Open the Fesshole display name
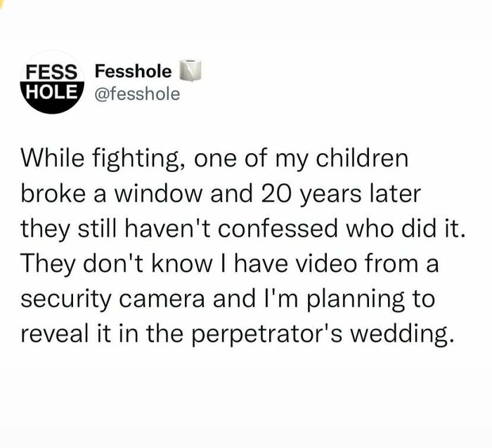The width and height of the screenshot is (492, 448). tap(133, 71)
